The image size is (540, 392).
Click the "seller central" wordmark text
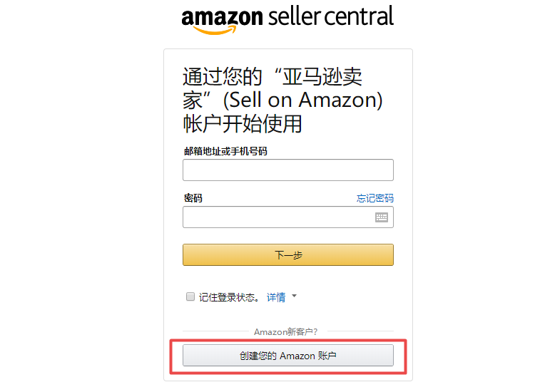[331, 16]
